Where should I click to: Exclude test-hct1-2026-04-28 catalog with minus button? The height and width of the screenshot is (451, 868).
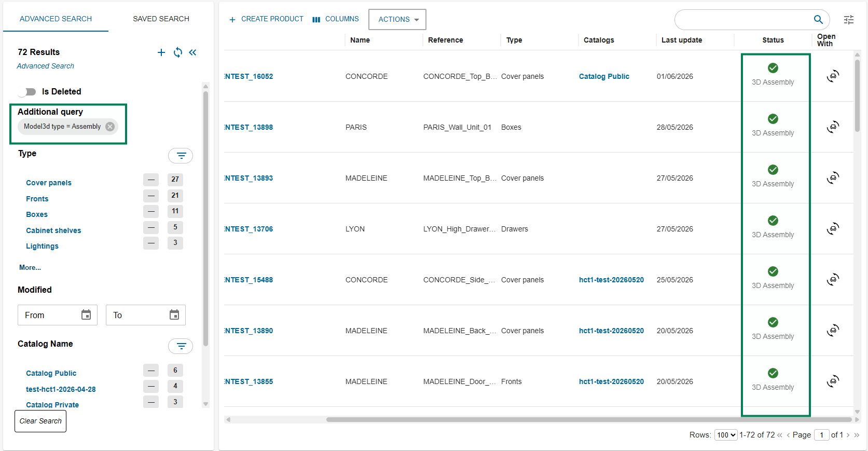pos(151,386)
